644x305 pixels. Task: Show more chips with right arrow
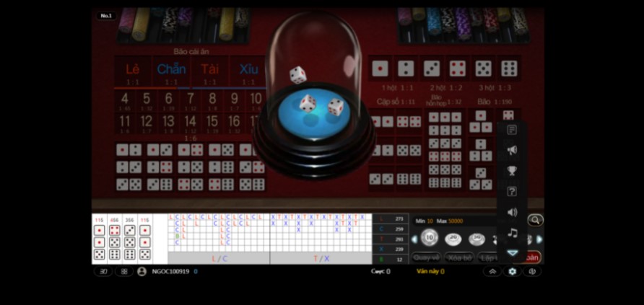point(539,239)
